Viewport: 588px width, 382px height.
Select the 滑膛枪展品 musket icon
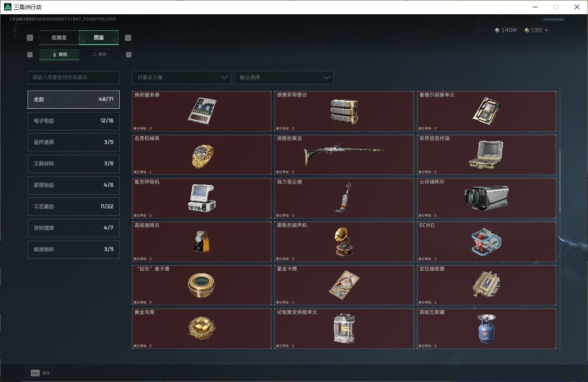coord(344,154)
